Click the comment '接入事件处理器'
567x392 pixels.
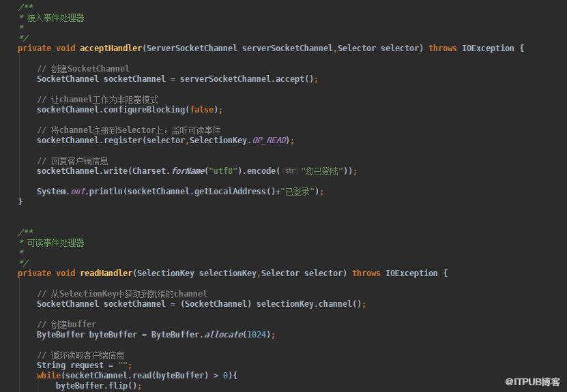pyautogui.click(x=56, y=18)
